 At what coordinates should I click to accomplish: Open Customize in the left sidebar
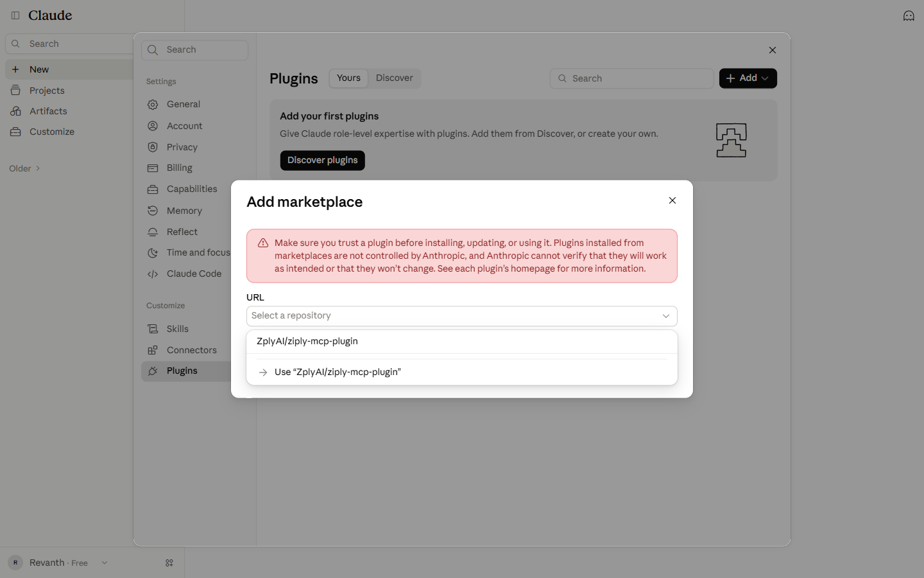tap(52, 132)
